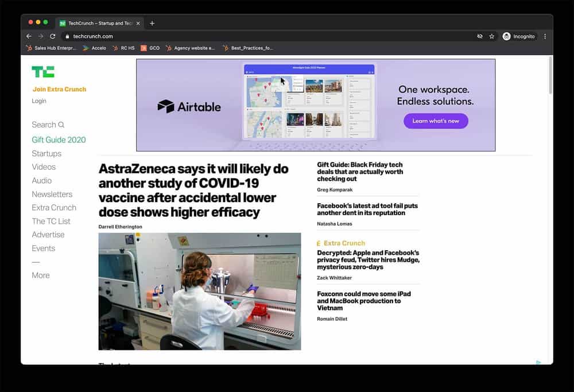Open author Zack Whittaker's page
Viewport: 574px width, 392px height.
[x=334, y=278]
